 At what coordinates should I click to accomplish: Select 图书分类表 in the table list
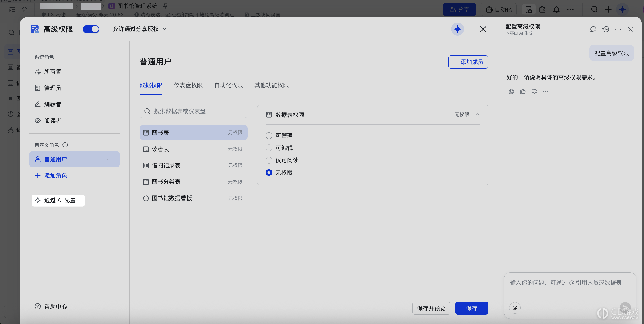coord(193,182)
